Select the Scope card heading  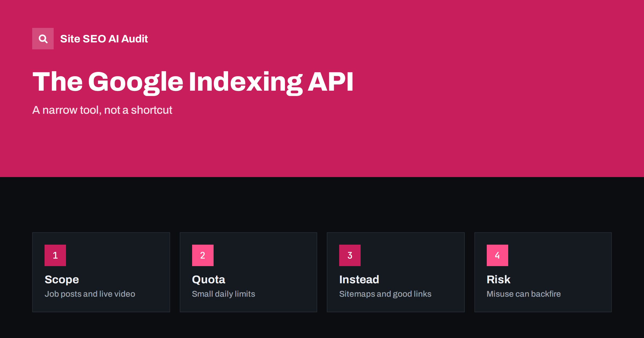[62, 280]
